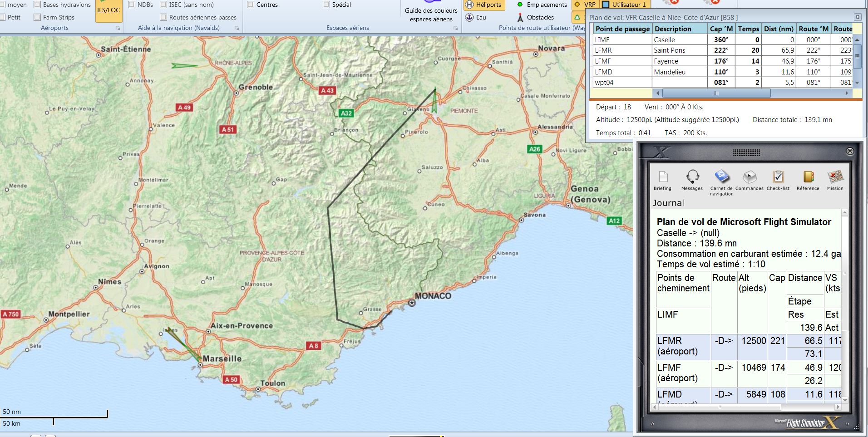Close the Flight Simulator kneeboard window
The height and width of the screenshot is (437, 868).
(x=850, y=151)
